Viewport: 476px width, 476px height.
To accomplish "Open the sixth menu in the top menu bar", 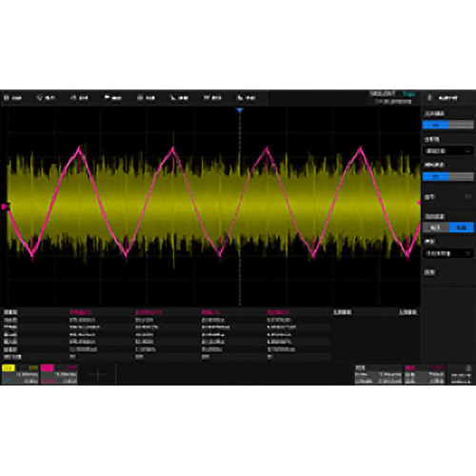I will click(x=180, y=98).
